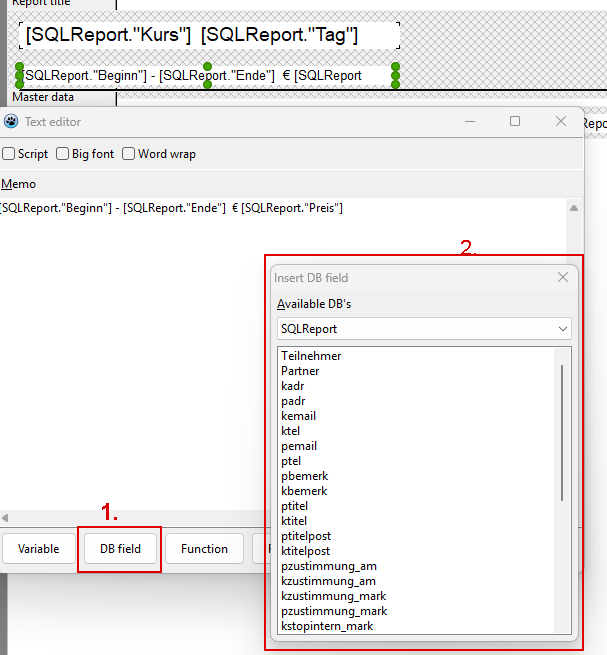Close the Text editor window
607x655 pixels.
561,121
